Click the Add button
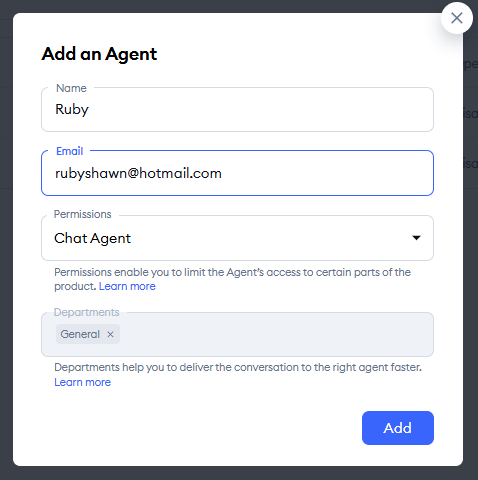Viewport: 478px width, 480px height. pyautogui.click(x=398, y=428)
